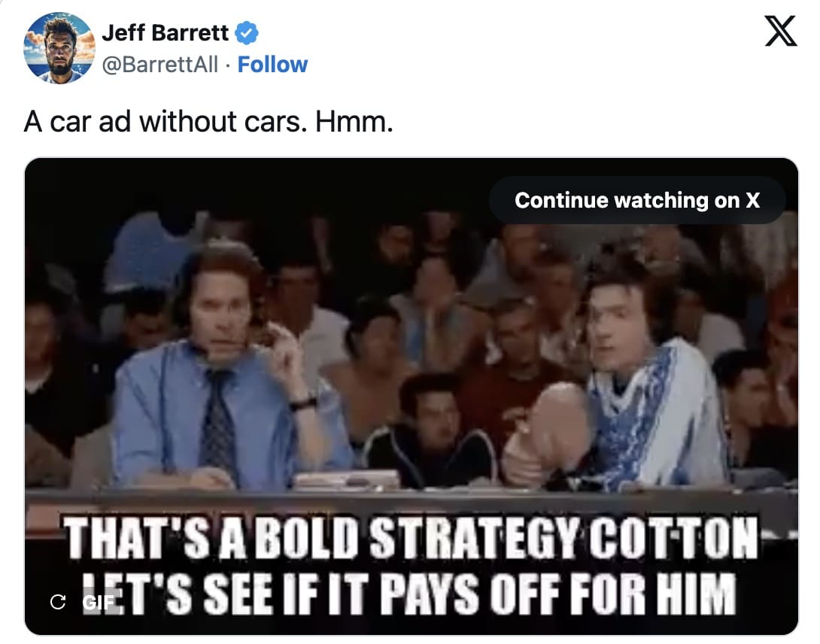Open the X logo in the corner
The height and width of the screenshot is (644, 820).
pos(781,31)
